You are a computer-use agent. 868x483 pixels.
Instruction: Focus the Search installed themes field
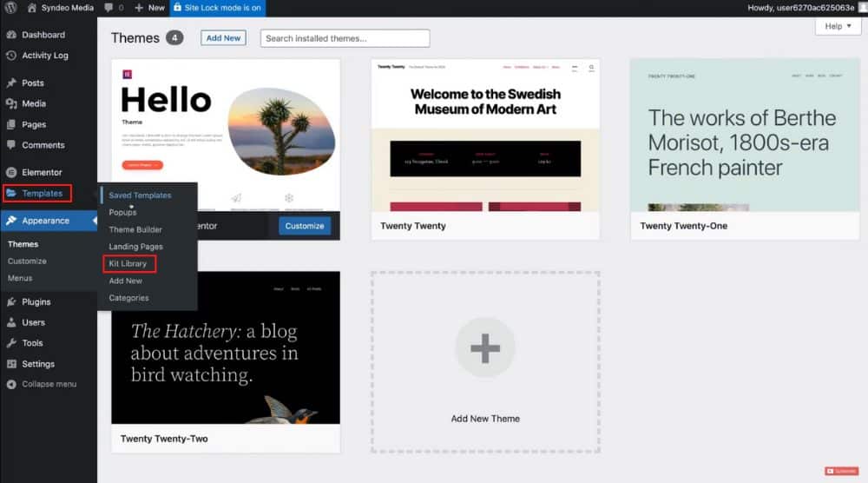click(345, 38)
